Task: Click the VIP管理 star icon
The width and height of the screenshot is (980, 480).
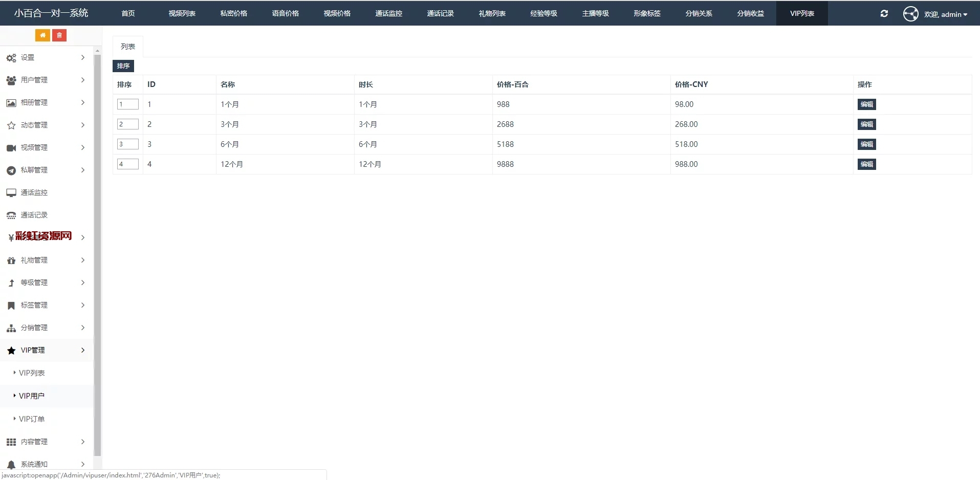Action: click(x=11, y=351)
